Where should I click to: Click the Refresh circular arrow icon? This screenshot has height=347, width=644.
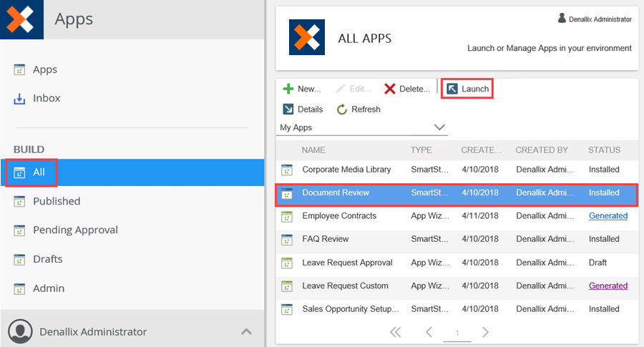(342, 109)
